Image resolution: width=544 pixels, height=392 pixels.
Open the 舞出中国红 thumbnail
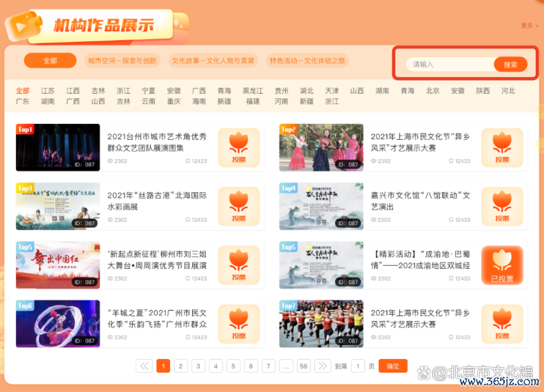pos(58,265)
